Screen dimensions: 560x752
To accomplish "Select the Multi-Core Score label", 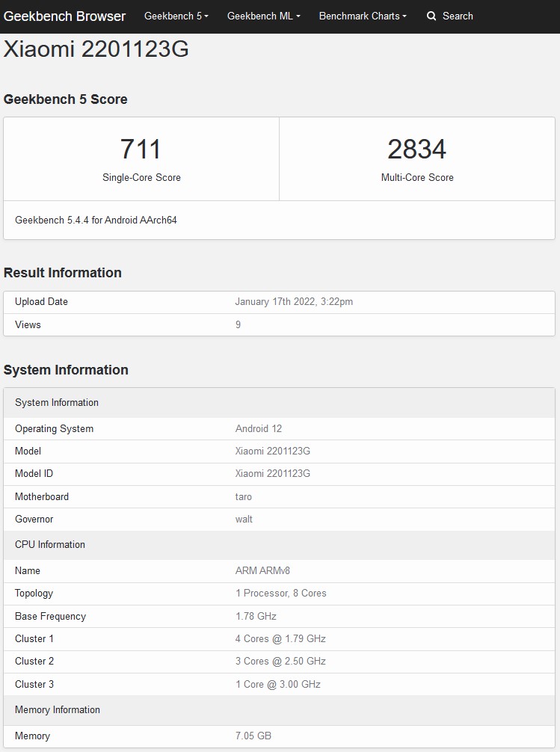I will [417, 177].
